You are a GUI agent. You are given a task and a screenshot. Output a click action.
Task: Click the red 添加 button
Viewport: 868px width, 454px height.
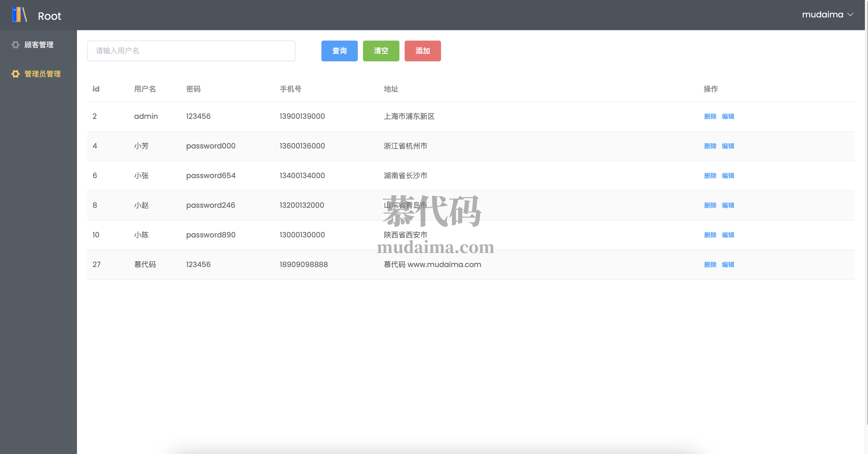(x=423, y=51)
